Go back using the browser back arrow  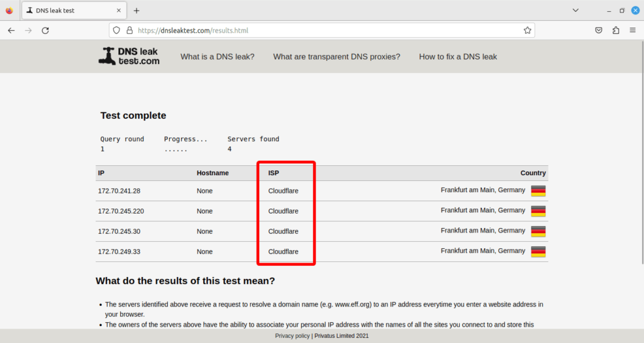tap(11, 30)
